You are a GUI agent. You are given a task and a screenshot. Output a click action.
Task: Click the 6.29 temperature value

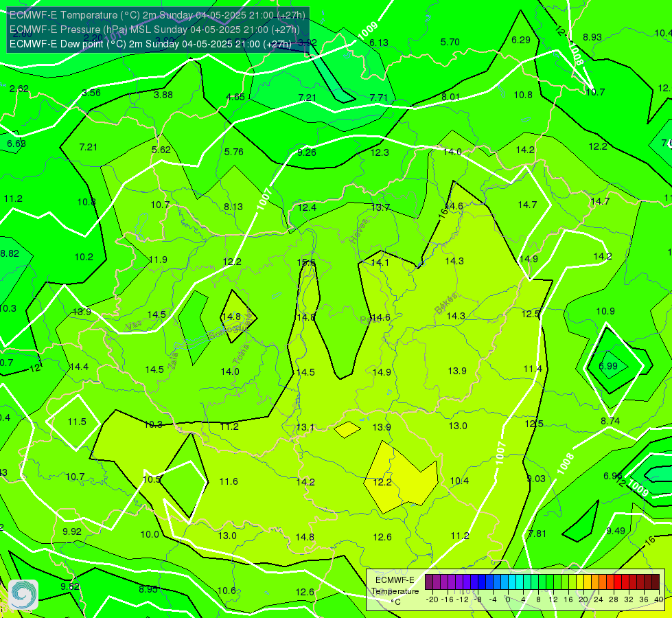click(521, 40)
